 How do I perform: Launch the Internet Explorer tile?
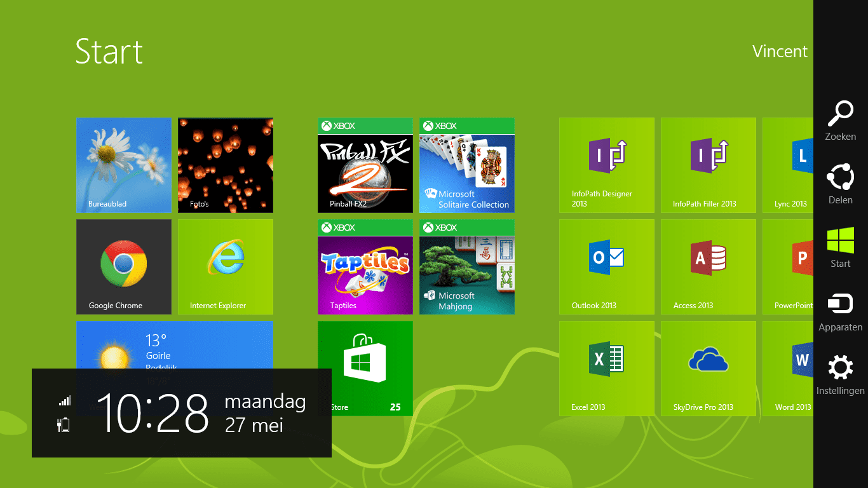pos(226,267)
